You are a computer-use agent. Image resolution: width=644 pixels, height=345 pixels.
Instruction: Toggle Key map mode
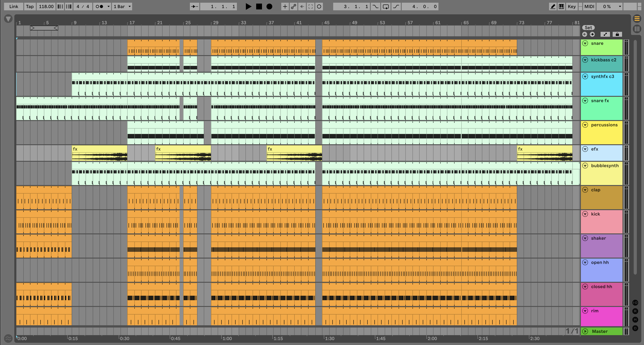(x=571, y=6)
